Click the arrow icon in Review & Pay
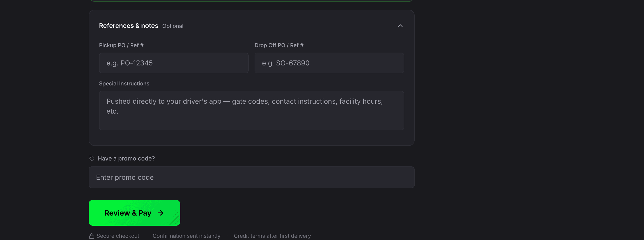This screenshot has height=240, width=644. pos(161,213)
